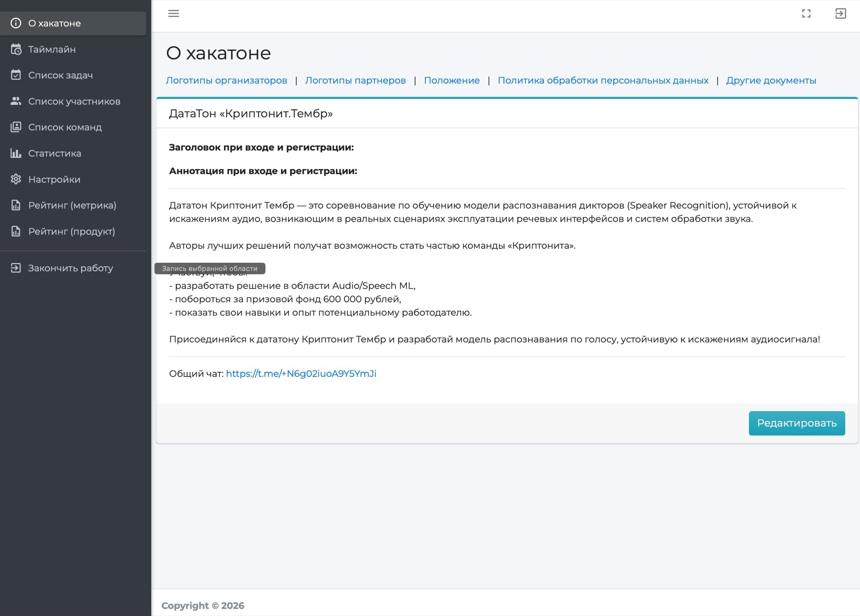Open Список участников page
860x616 pixels.
73,101
